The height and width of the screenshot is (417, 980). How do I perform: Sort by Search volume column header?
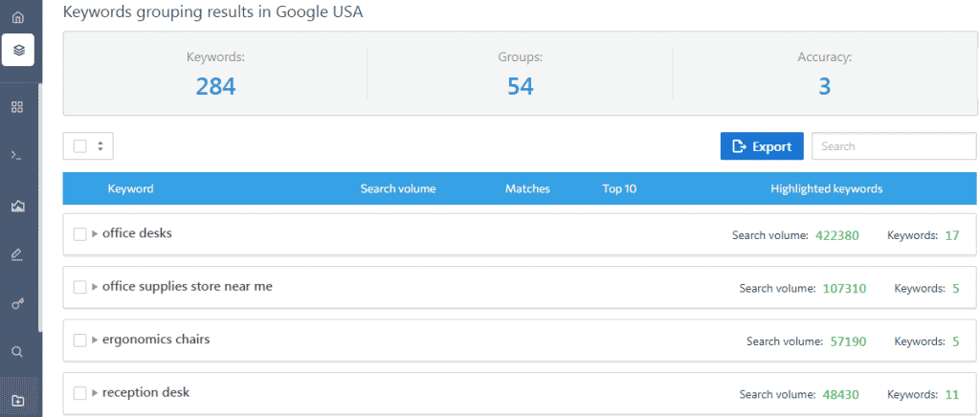pyautogui.click(x=397, y=189)
